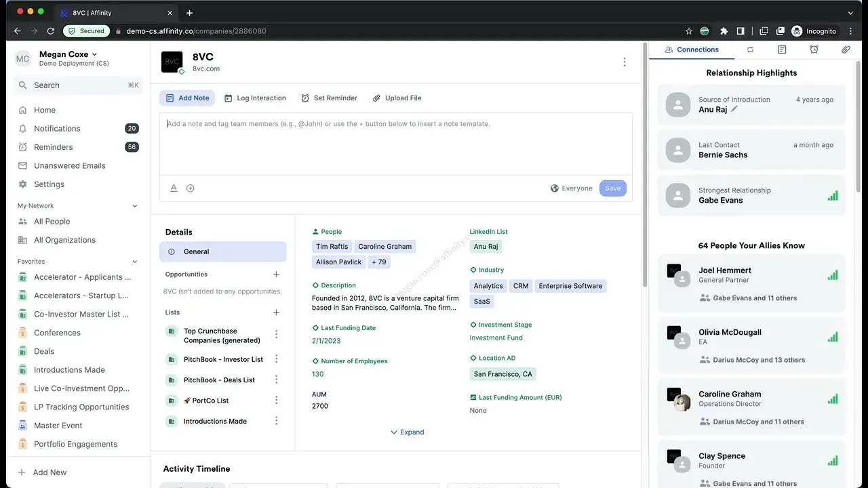
Task: Save the current note
Action: coord(612,188)
